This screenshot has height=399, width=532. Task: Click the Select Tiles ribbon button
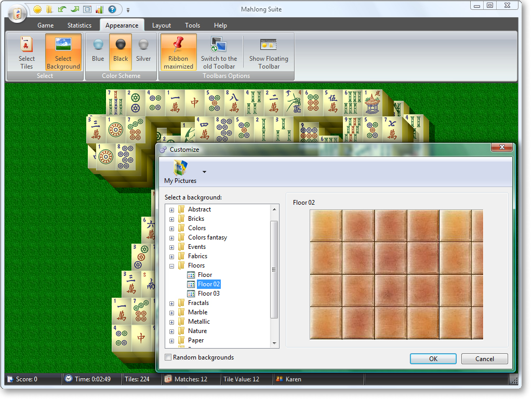[x=26, y=52]
